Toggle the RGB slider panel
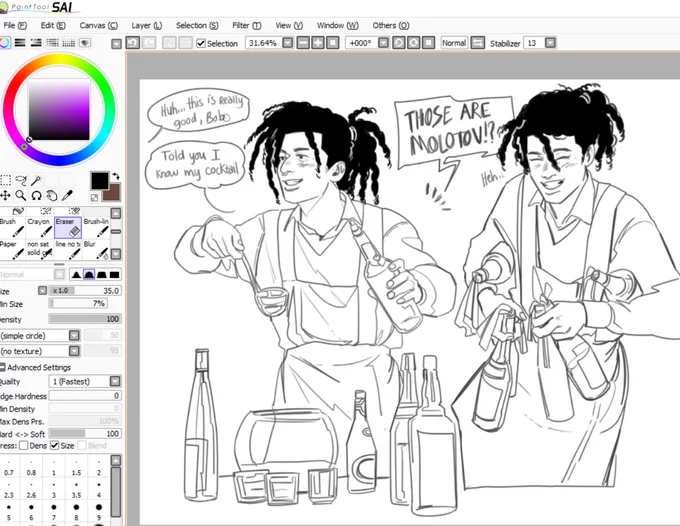This screenshot has height=526, width=680. (20, 42)
